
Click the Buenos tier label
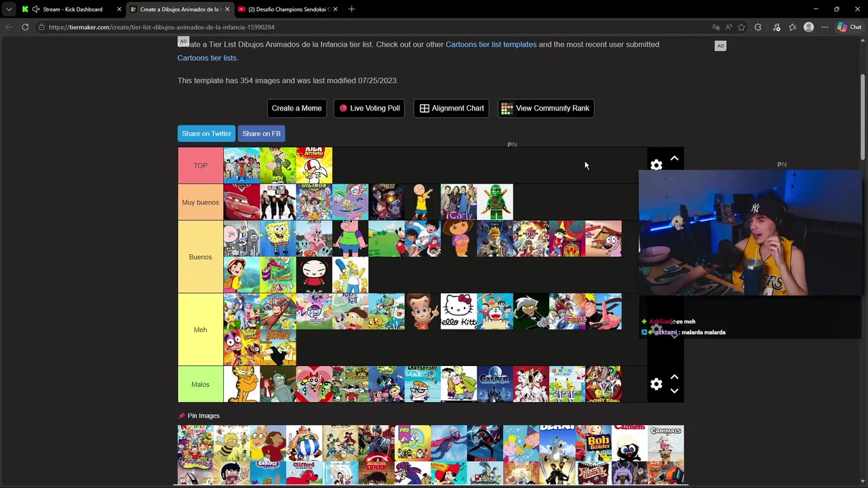(200, 257)
